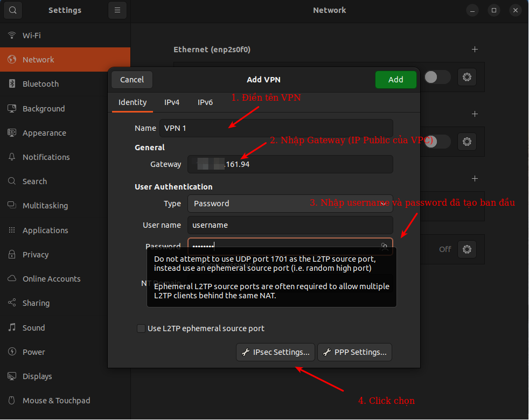The height and width of the screenshot is (420, 529).
Task: Switch to the IPv4 tab
Action: [172, 102]
